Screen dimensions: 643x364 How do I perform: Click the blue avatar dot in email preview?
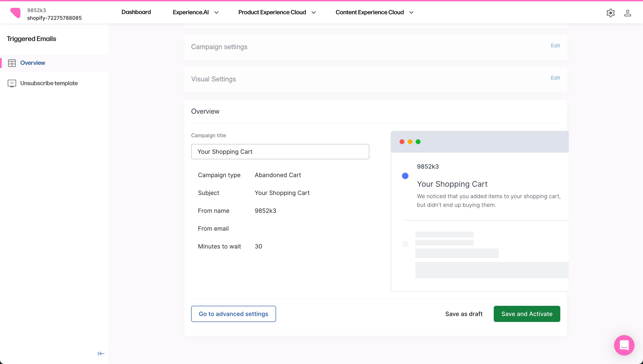click(x=405, y=176)
